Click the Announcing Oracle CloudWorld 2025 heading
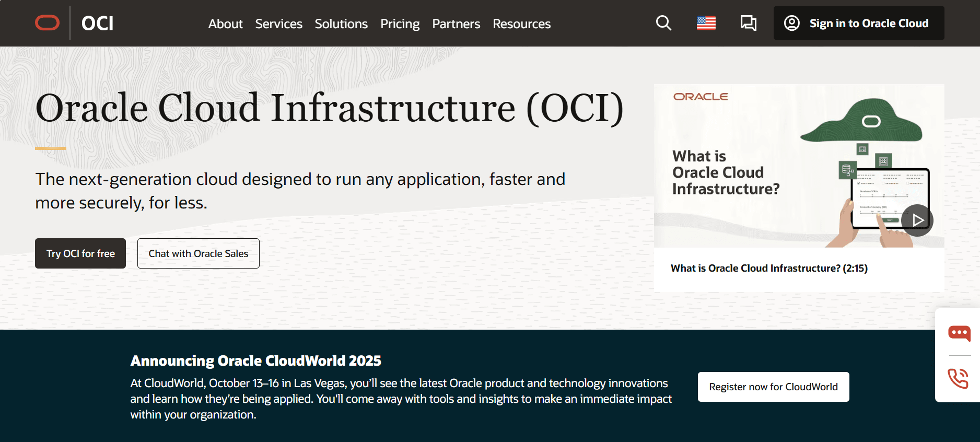980x442 pixels. pyautogui.click(x=256, y=361)
